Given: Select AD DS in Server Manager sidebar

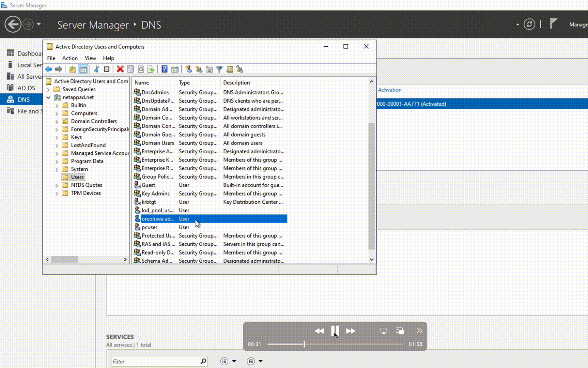Looking at the screenshot, I should pyautogui.click(x=26, y=88).
